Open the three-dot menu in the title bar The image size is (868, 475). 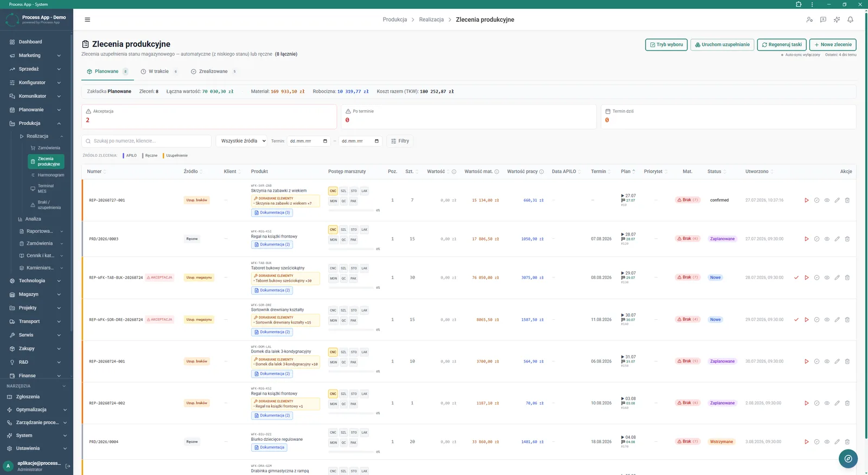point(812,4)
